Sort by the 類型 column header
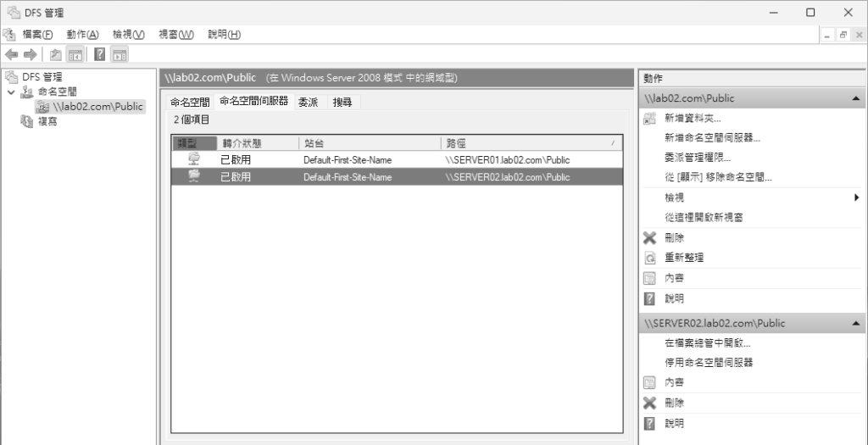The image size is (868, 445). [194, 143]
